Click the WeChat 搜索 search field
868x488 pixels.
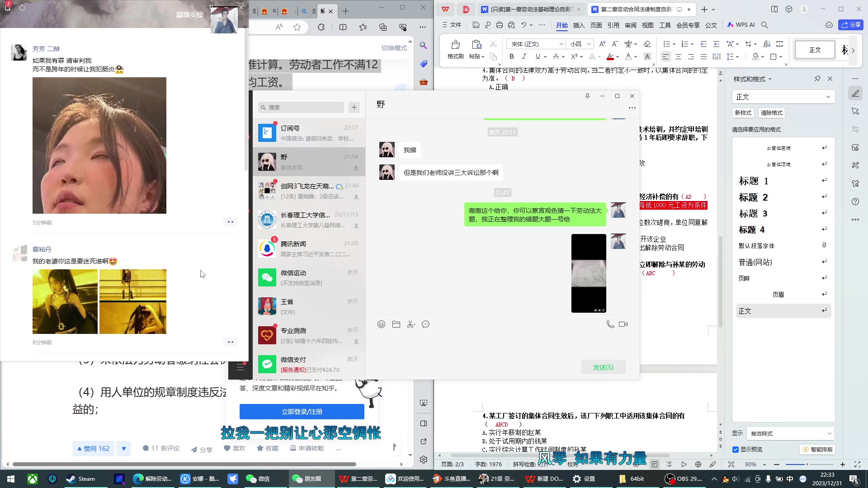click(301, 108)
